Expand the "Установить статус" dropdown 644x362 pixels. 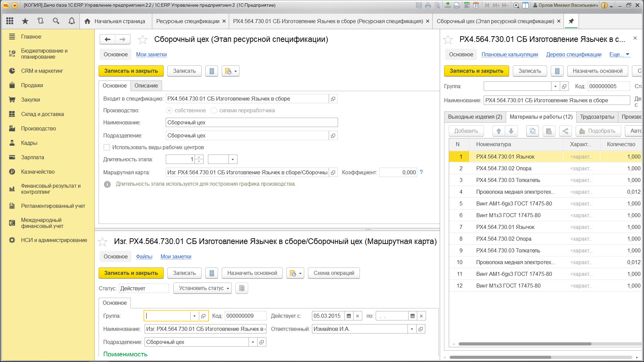tap(202, 288)
